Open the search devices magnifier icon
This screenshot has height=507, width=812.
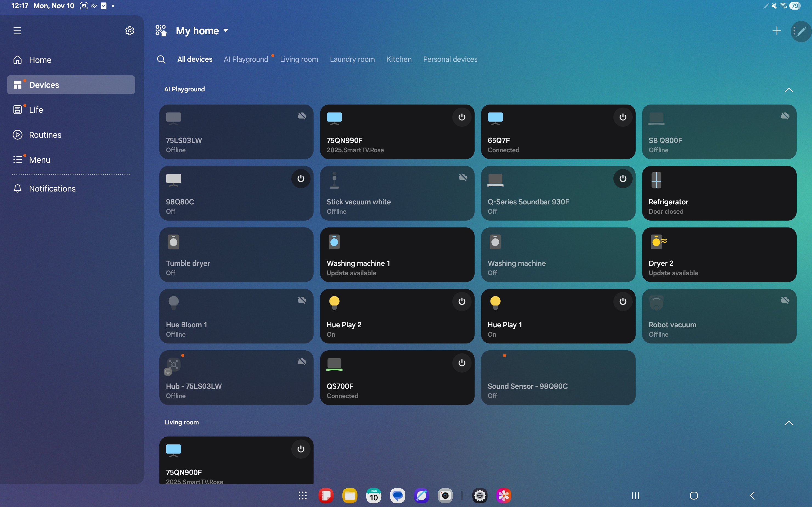click(161, 59)
